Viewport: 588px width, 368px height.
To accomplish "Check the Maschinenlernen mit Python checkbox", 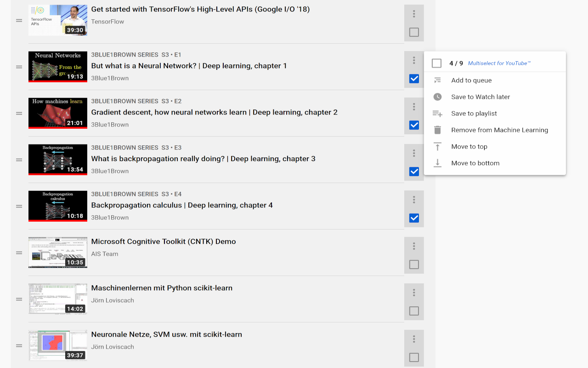I will tap(414, 311).
